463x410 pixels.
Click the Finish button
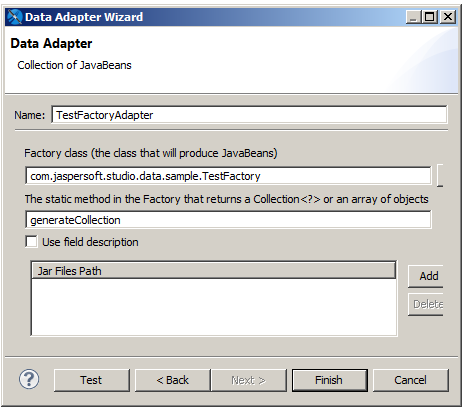coord(330,380)
